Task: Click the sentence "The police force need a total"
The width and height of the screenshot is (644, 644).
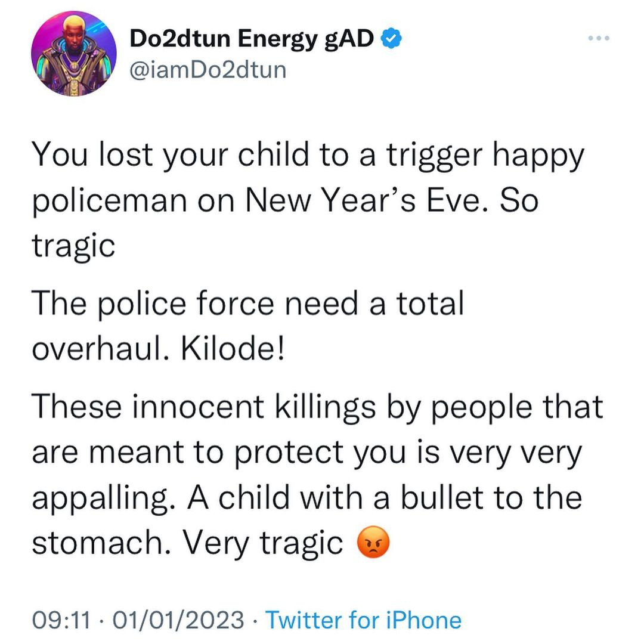Action: [247, 303]
